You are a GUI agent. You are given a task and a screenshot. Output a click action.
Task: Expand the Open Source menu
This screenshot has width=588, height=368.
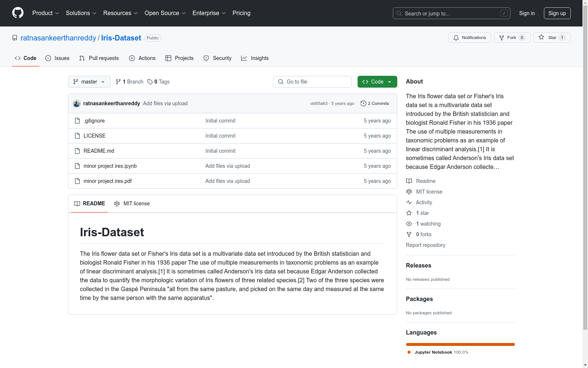[x=165, y=13]
